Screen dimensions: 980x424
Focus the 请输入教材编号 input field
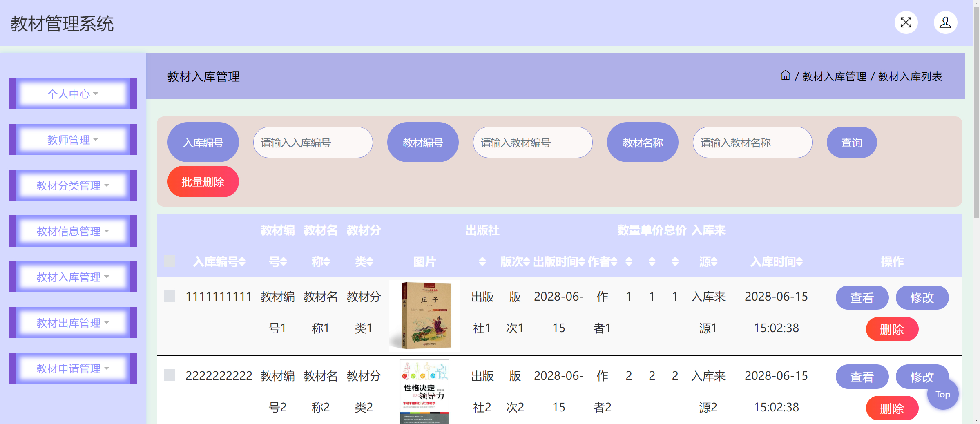[533, 143]
